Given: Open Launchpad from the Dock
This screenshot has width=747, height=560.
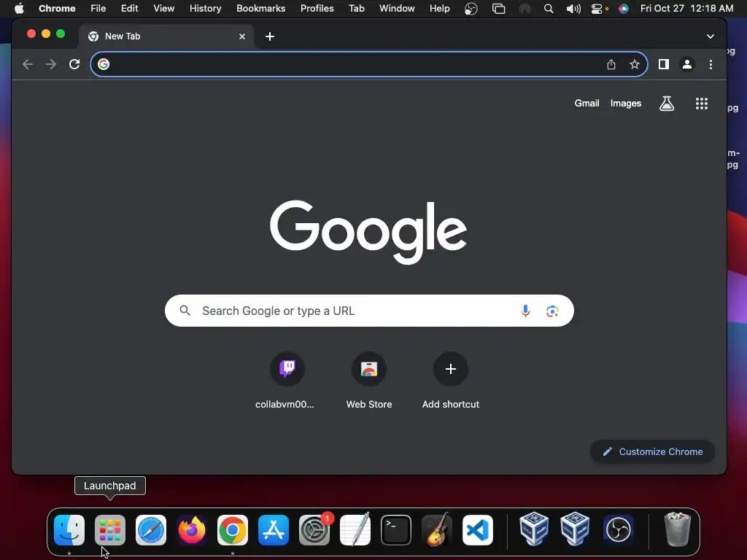Looking at the screenshot, I should click(110, 530).
